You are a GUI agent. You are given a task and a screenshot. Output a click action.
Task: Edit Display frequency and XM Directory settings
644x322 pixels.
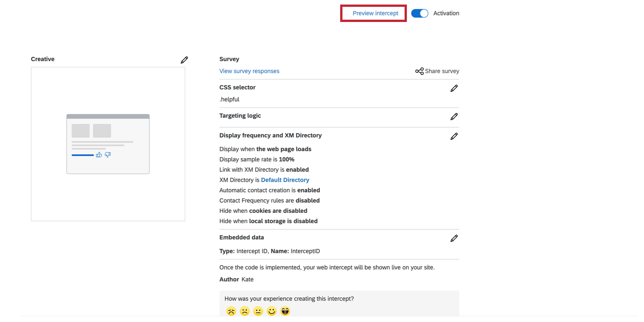(x=454, y=136)
